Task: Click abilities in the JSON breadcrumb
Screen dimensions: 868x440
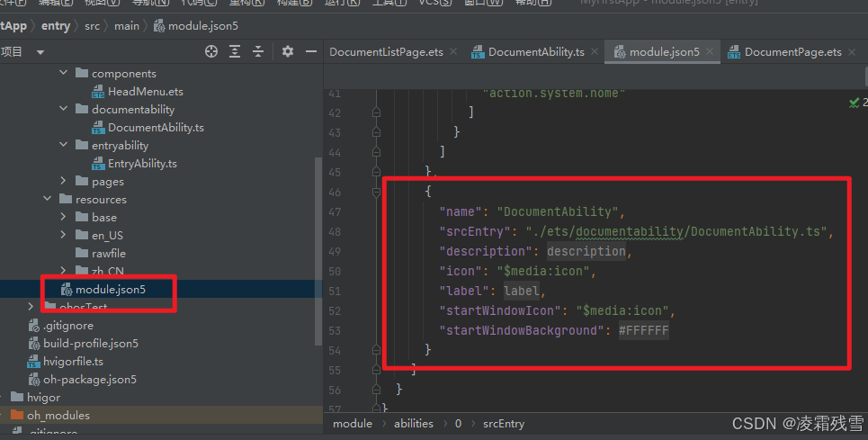Action: 414,424
